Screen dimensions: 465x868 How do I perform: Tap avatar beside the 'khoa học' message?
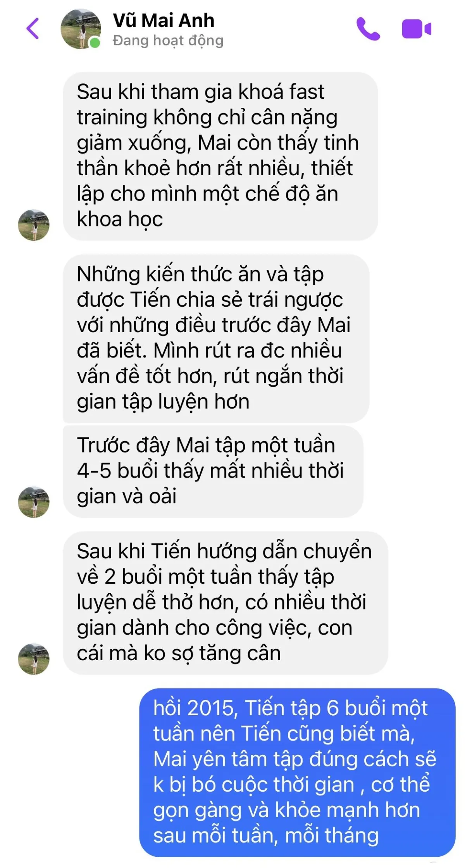[x=34, y=225]
